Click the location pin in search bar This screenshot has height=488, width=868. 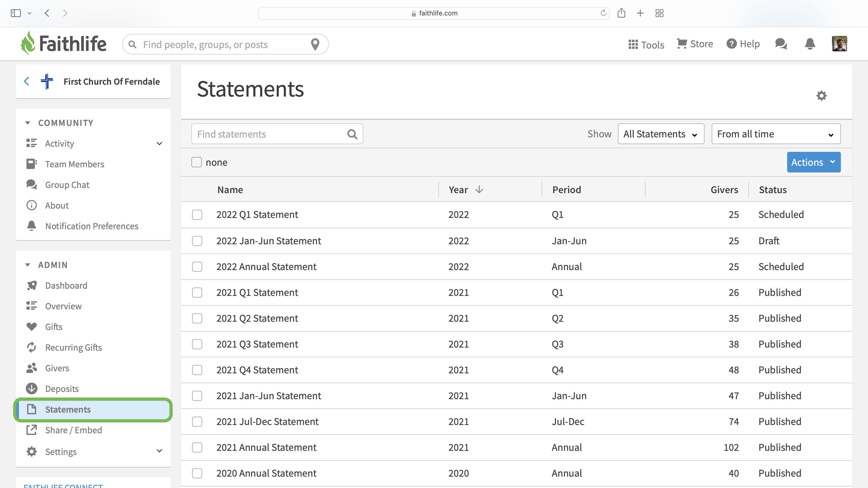tap(315, 44)
